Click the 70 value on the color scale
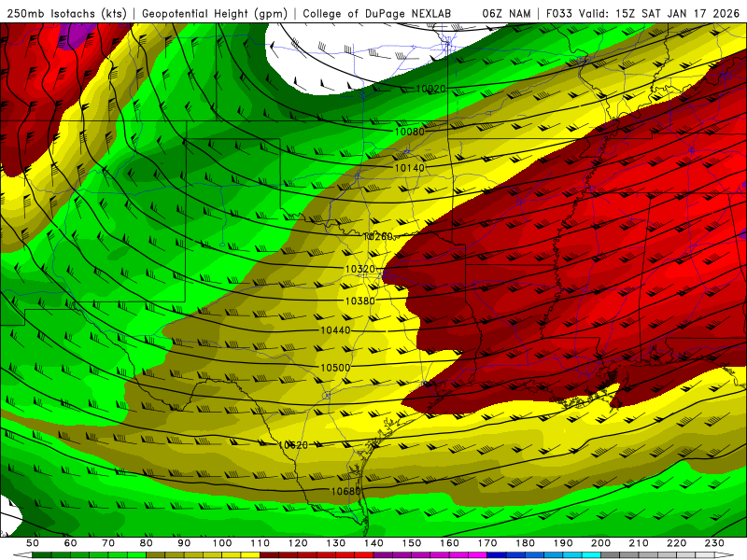 click(x=108, y=543)
